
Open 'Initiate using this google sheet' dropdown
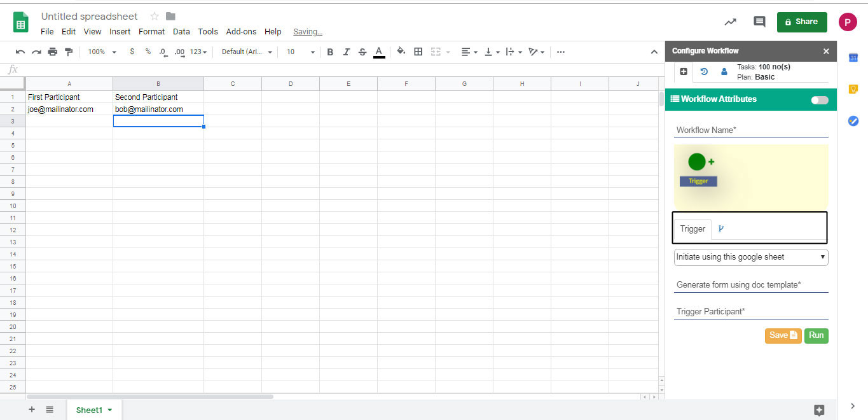(x=751, y=257)
